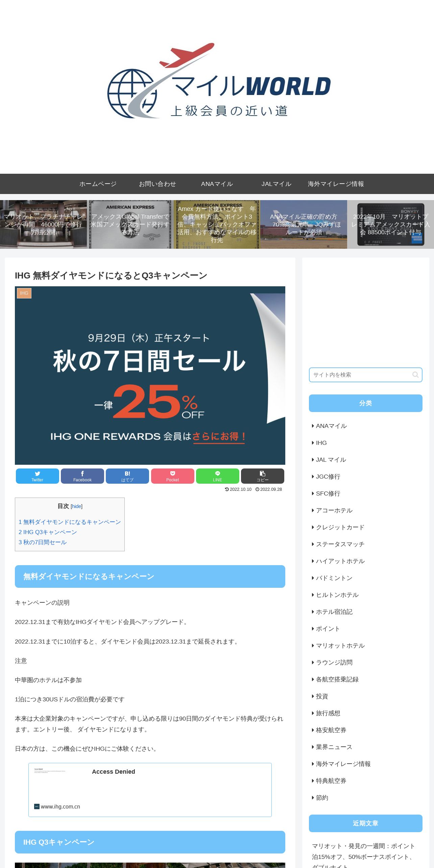Click the IHG Q3キャンペーン section heading
The width and height of the screenshot is (434, 868).
[x=150, y=842]
